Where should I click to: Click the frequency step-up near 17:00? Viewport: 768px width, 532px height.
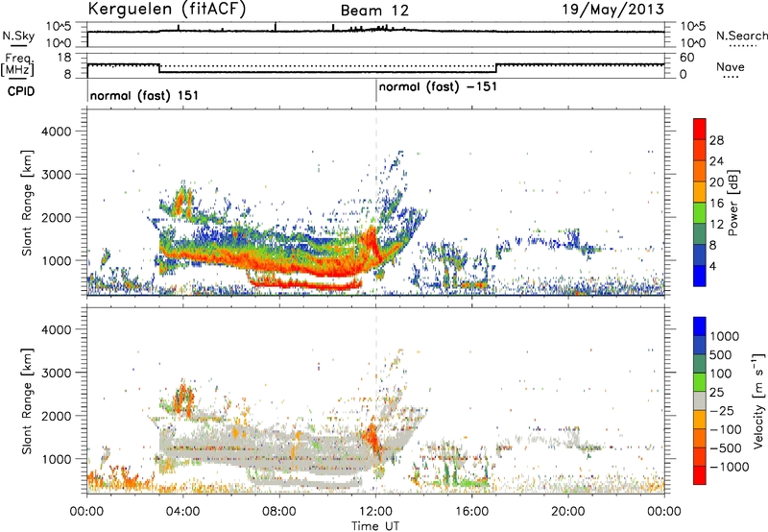(496, 68)
